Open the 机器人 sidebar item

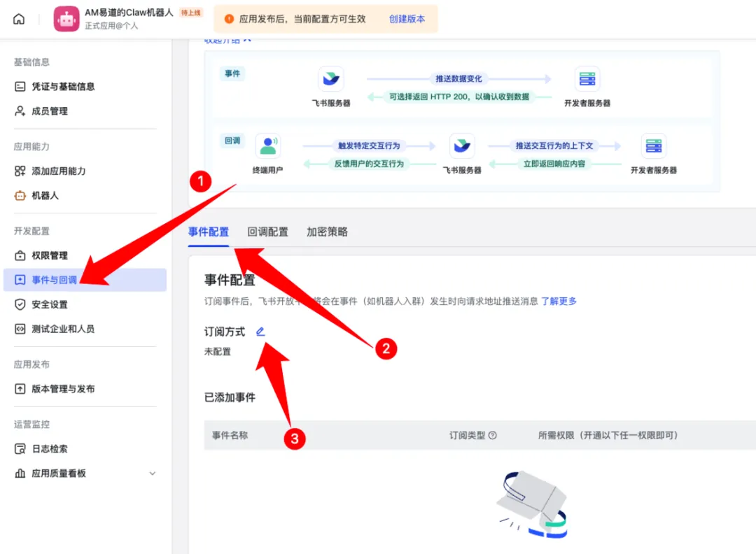pyautogui.click(x=45, y=196)
